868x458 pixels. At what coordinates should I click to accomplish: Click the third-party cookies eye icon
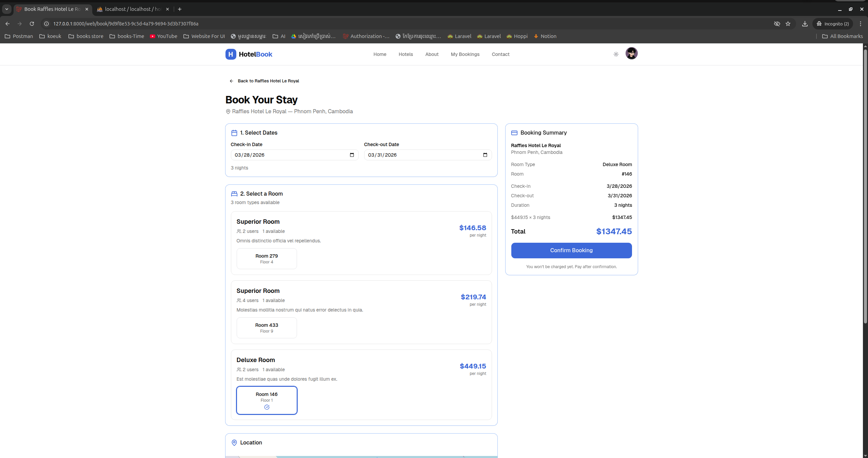[777, 24]
